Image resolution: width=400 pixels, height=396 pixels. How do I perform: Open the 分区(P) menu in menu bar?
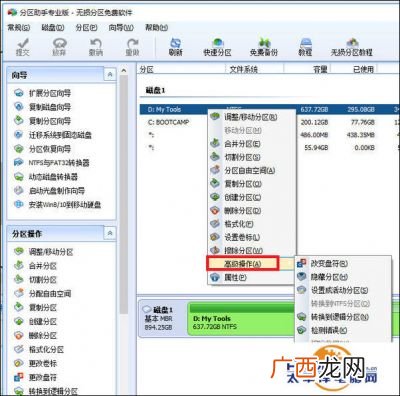click(x=86, y=28)
